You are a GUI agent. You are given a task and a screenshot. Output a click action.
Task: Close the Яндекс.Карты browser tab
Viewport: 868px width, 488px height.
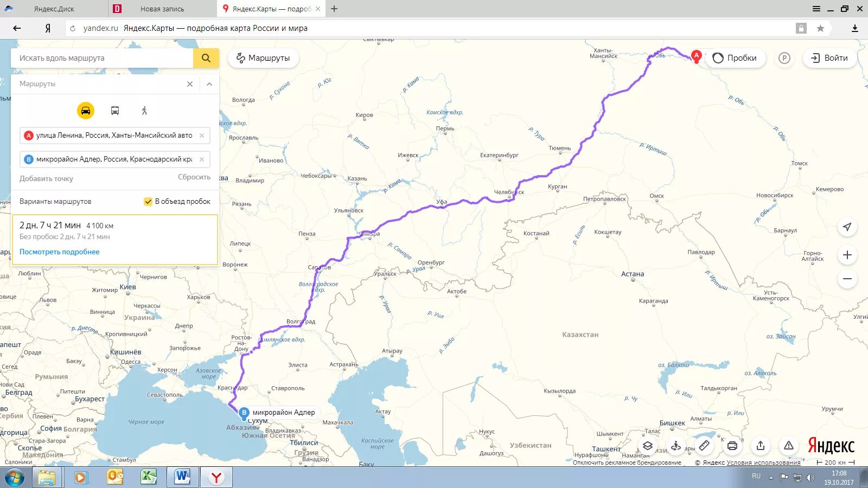click(318, 9)
